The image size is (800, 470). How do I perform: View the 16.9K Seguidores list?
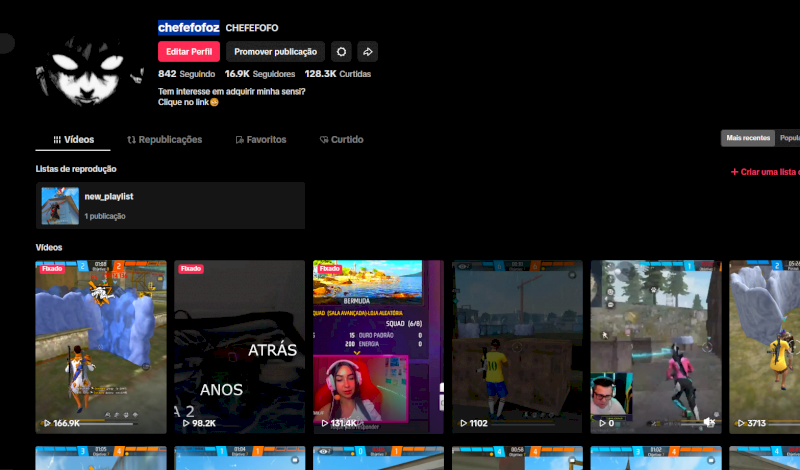[x=259, y=74]
